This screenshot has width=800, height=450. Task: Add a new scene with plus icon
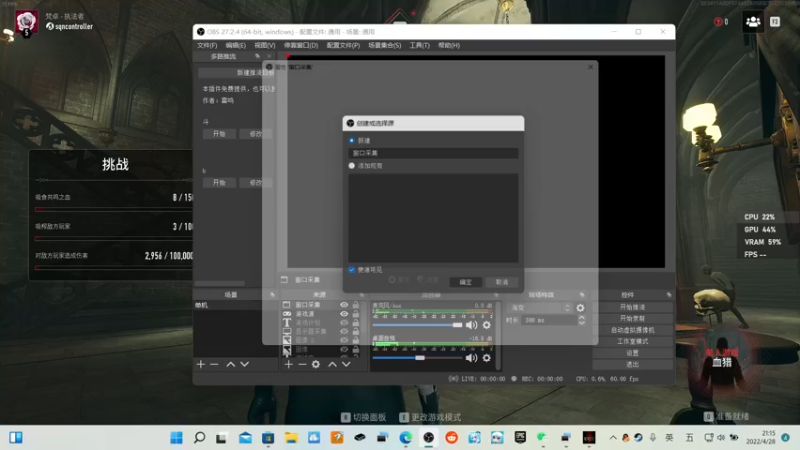pyautogui.click(x=201, y=364)
